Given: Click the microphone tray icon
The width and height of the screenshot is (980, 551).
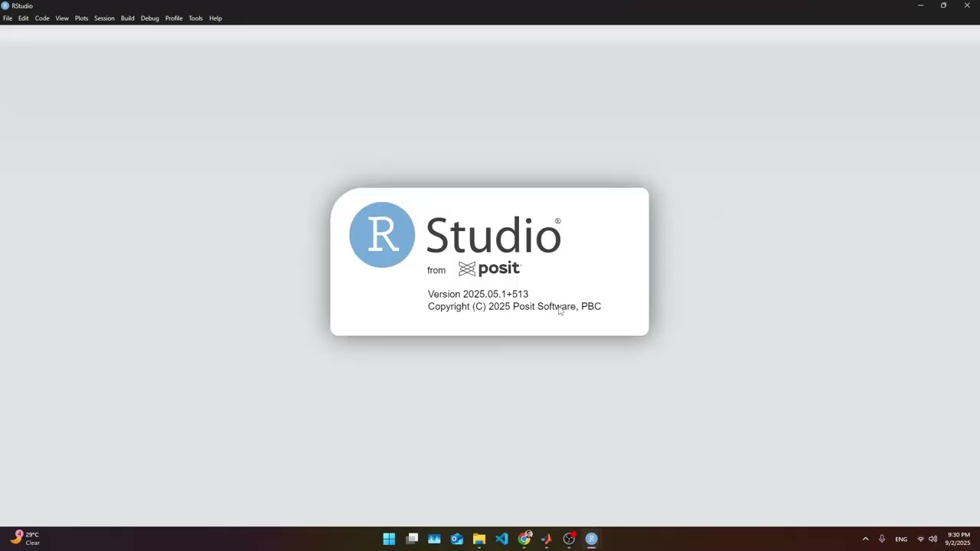Looking at the screenshot, I should point(882,539).
